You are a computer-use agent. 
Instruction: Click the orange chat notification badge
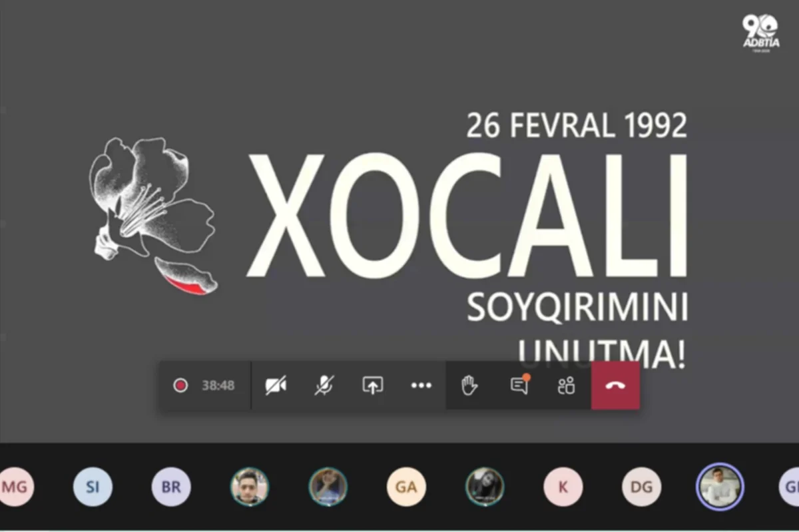(x=526, y=376)
